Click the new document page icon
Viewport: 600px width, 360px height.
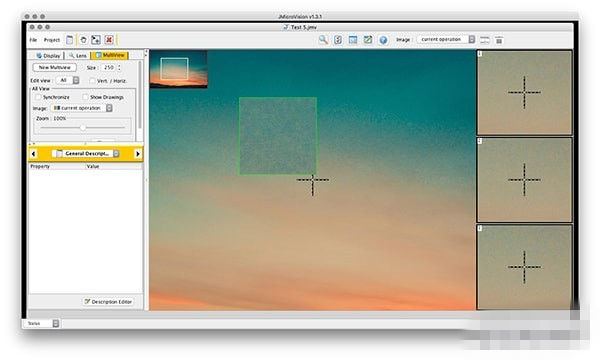(x=69, y=39)
